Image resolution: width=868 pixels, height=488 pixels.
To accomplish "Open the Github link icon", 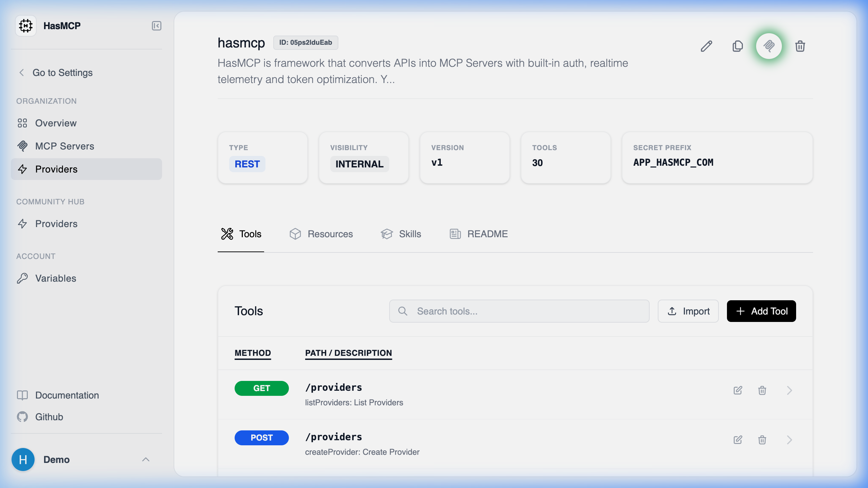I will coord(22,417).
